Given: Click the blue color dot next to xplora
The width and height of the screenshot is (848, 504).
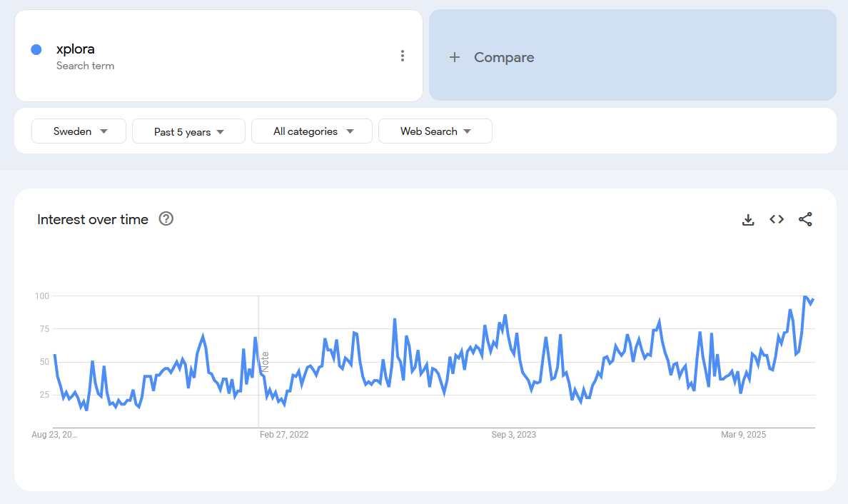Looking at the screenshot, I should [36, 49].
